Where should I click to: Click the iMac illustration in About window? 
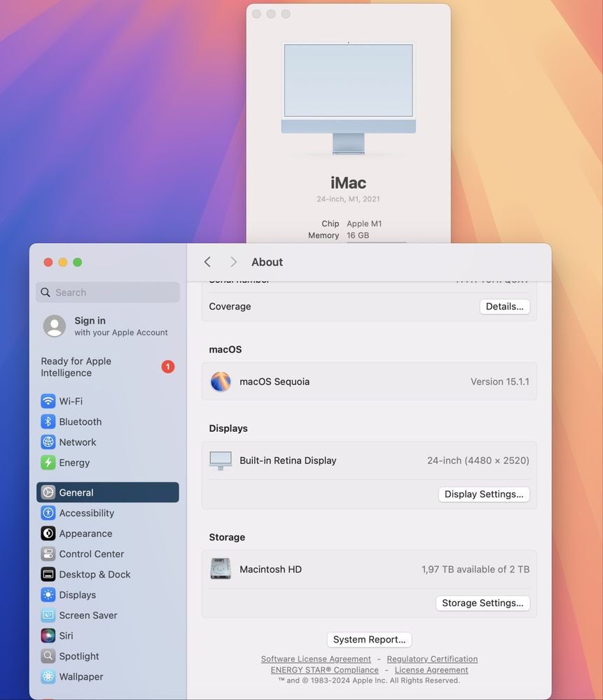[x=348, y=98]
